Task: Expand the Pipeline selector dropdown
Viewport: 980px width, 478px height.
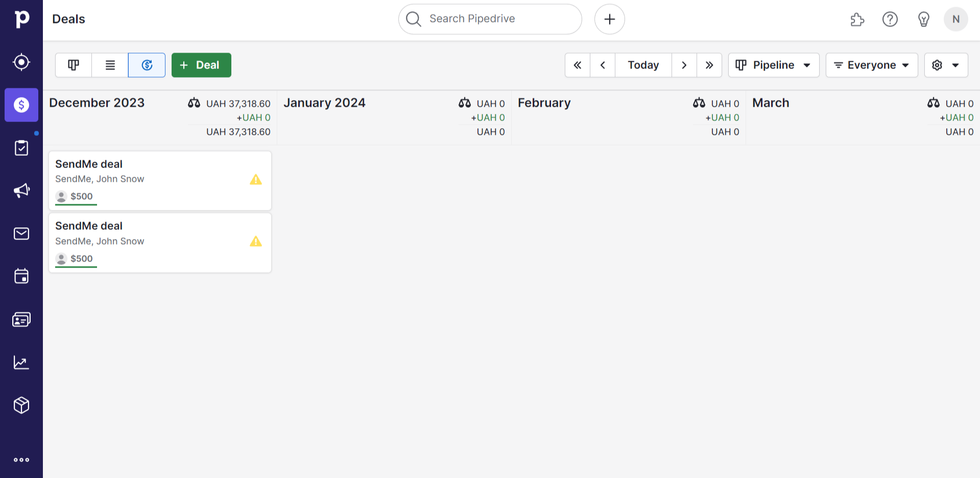Action: 773,65
